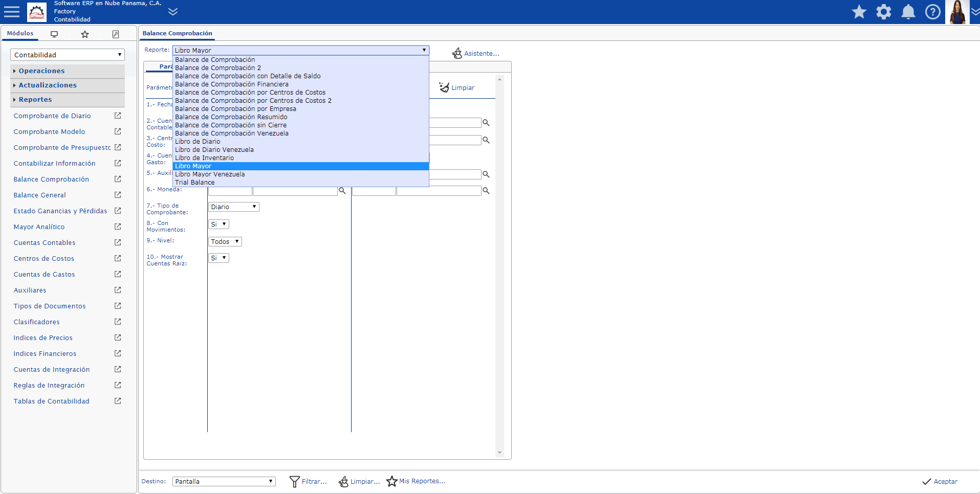Viewport: 980px width, 494px height.
Task: Focus the first Moneda code field
Action: point(230,191)
